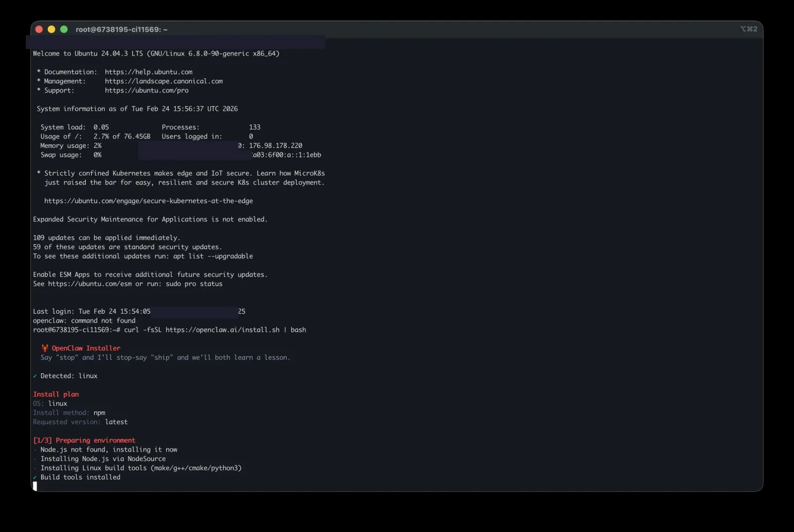
Task: Click the 'Install plan' heading
Action: click(56, 395)
